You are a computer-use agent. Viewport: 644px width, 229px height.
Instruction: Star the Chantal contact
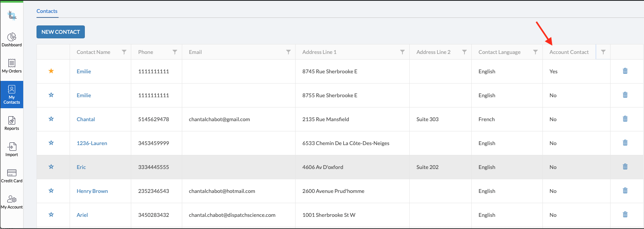[51, 119]
